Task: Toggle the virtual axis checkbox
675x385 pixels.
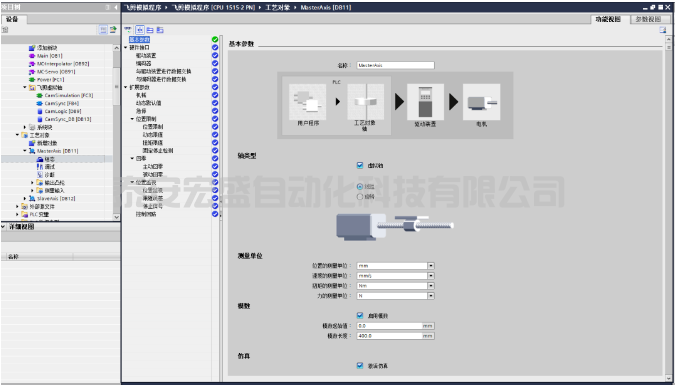Action: (360, 165)
